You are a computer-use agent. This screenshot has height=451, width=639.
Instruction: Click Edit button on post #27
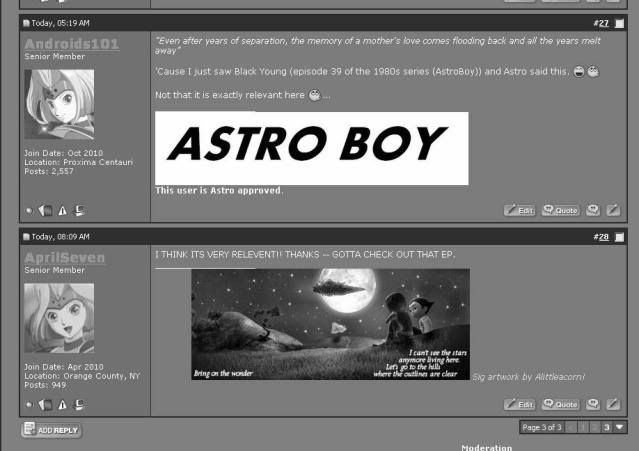520,210
